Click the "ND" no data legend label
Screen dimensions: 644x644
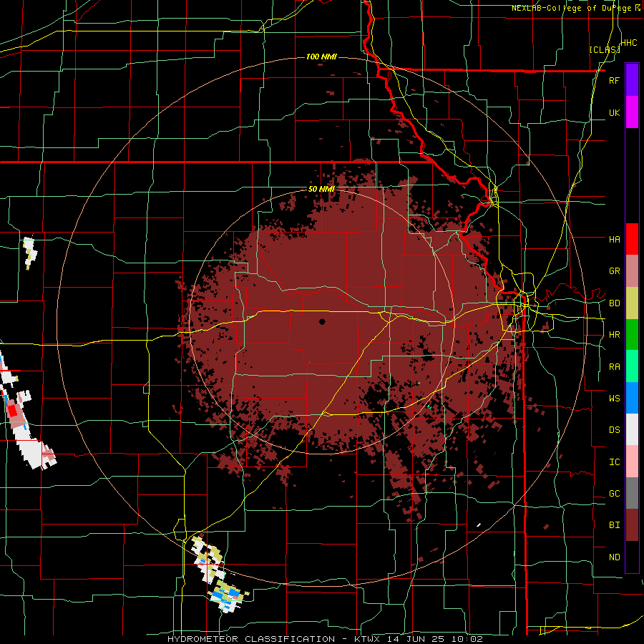(614, 557)
